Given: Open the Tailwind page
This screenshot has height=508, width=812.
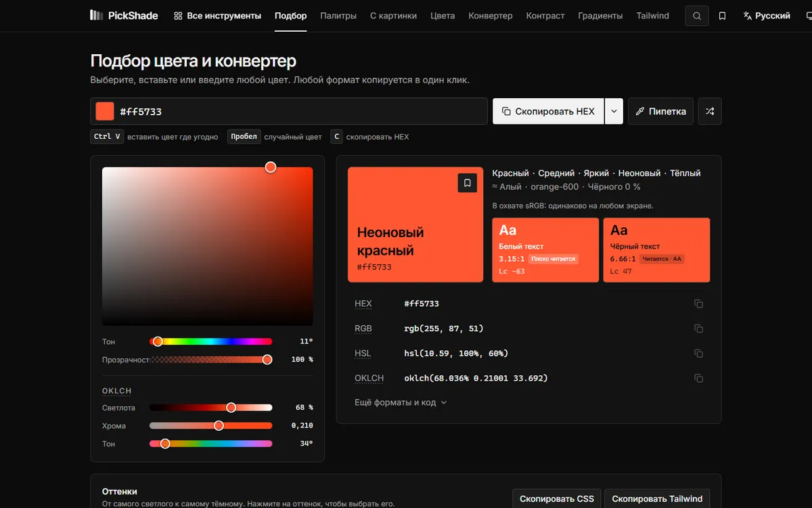Looking at the screenshot, I should tap(652, 16).
